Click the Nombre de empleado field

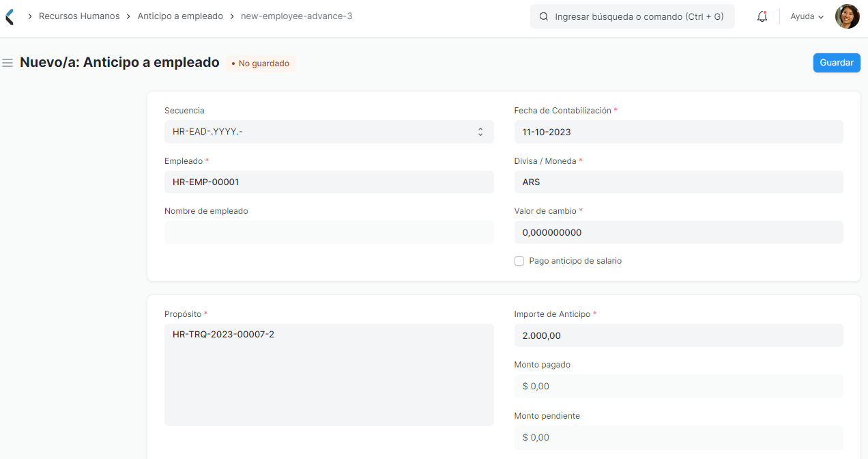coord(329,232)
